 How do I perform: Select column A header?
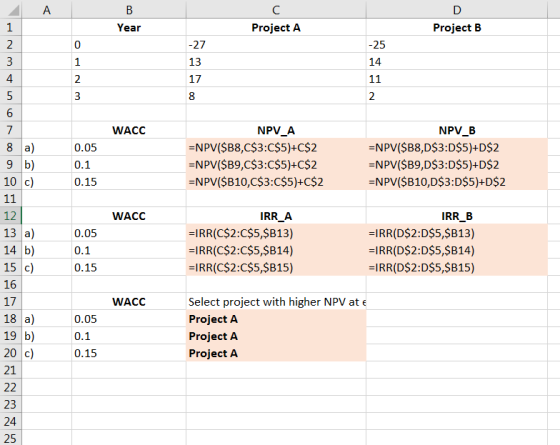coord(46,10)
